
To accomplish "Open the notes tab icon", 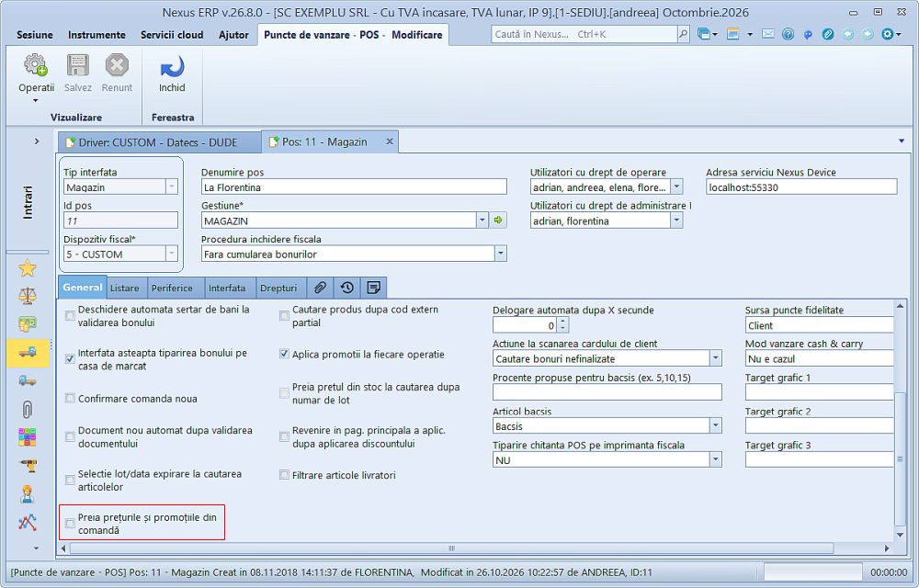I will tap(373, 287).
